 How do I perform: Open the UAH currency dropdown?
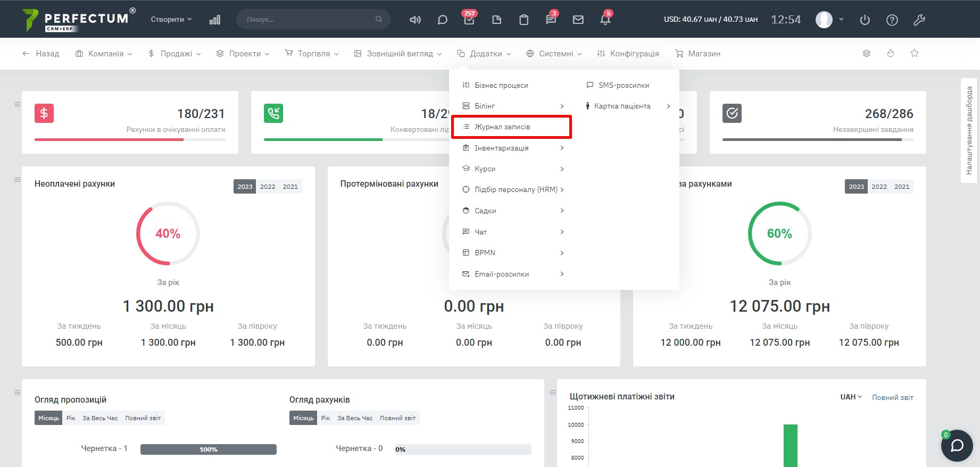pos(851,397)
